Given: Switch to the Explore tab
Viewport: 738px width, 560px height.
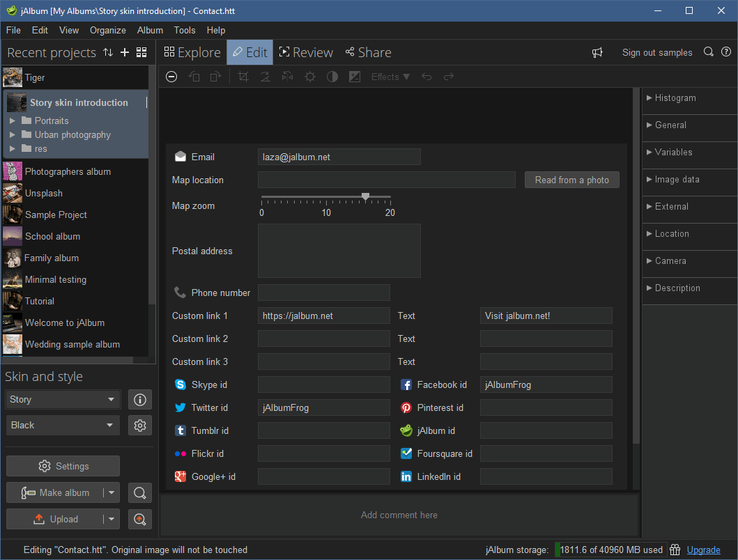Looking at the screenshot, I should point(192,52).
